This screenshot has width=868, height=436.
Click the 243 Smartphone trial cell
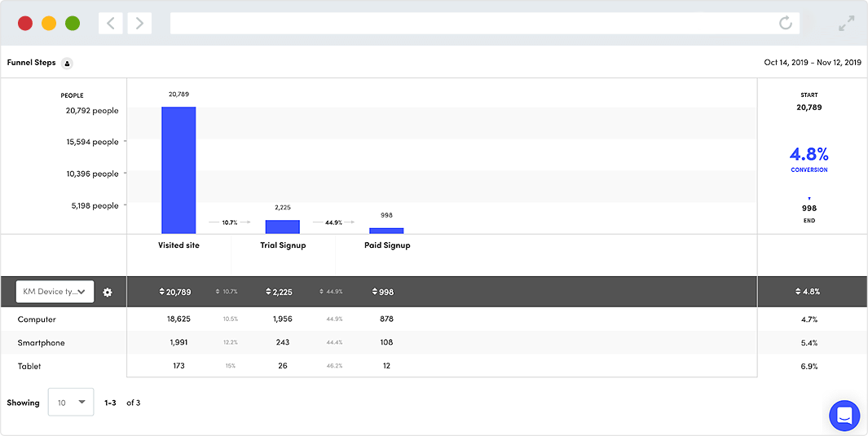coord(282,342)
